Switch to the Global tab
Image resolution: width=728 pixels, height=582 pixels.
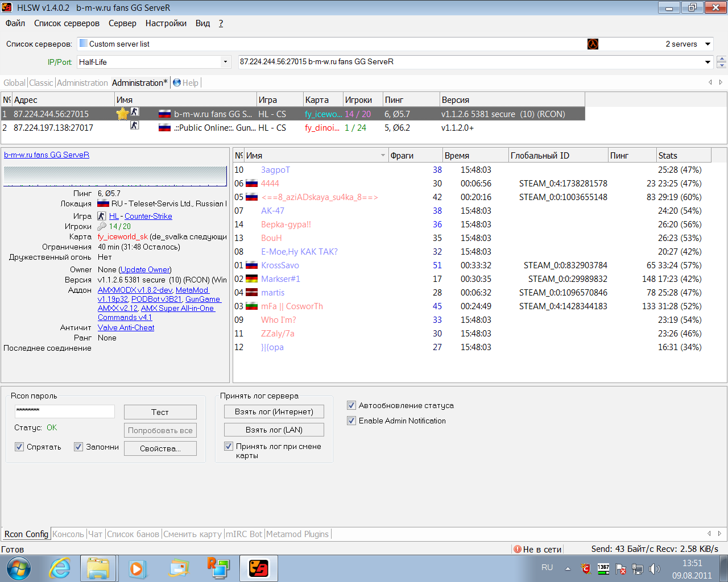(x=14, y=83)
